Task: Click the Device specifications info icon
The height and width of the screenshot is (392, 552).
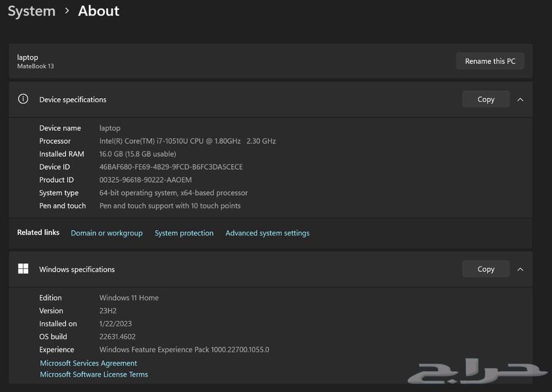Action: pyautogui.click(x=23, y=99)
